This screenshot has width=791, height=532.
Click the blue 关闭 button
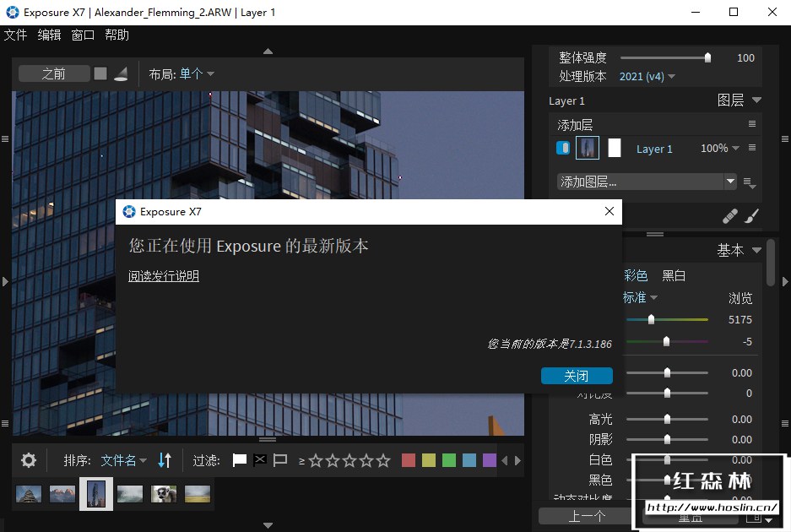577,376
